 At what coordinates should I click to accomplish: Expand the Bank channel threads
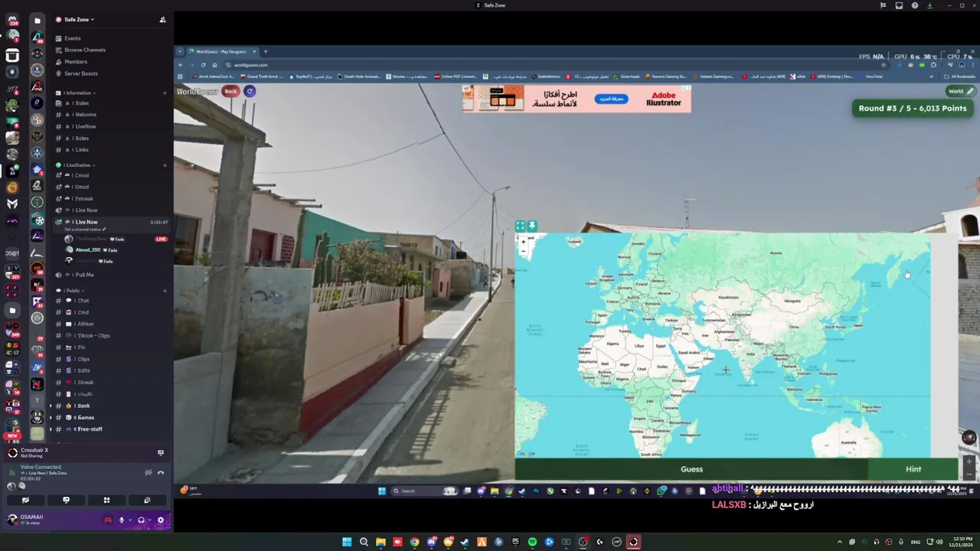click(x=51, y=406)
